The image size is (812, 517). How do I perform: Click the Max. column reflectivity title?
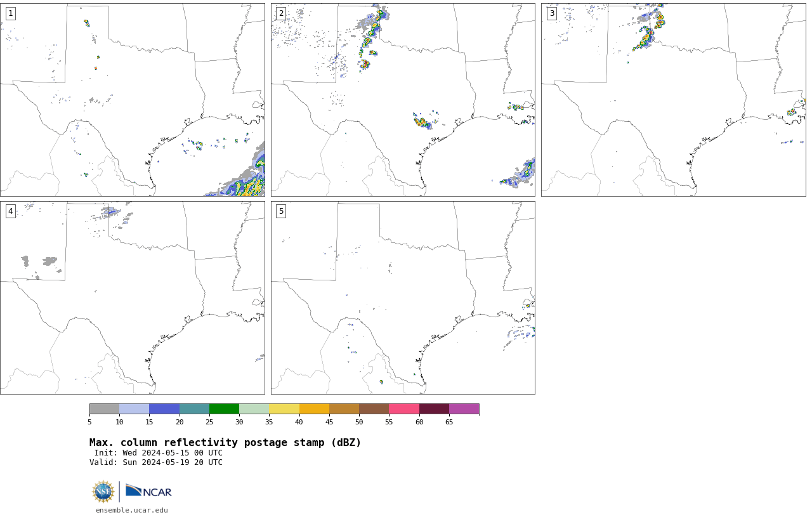coord(225,443)
